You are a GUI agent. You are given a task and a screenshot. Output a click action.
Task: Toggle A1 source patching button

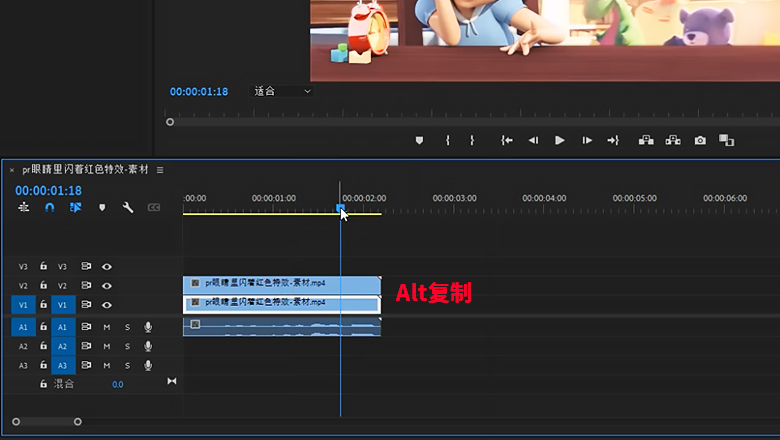(x=23, y=327)
